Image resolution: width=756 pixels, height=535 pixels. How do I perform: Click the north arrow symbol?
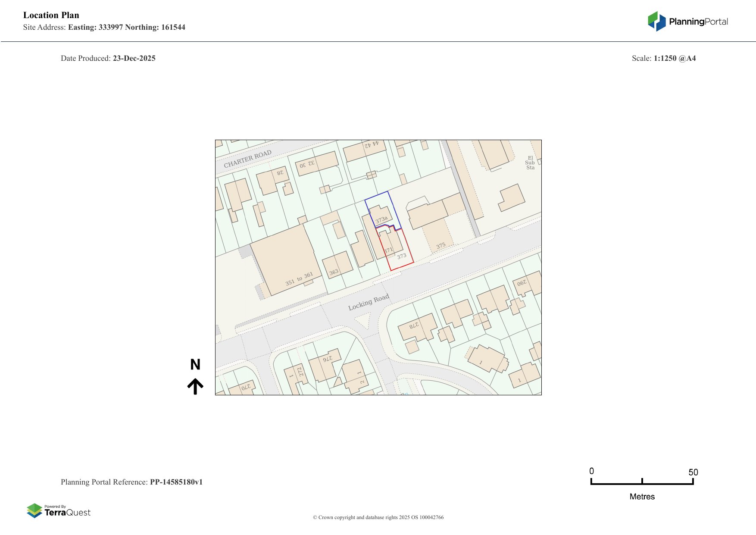pos(195,386)
